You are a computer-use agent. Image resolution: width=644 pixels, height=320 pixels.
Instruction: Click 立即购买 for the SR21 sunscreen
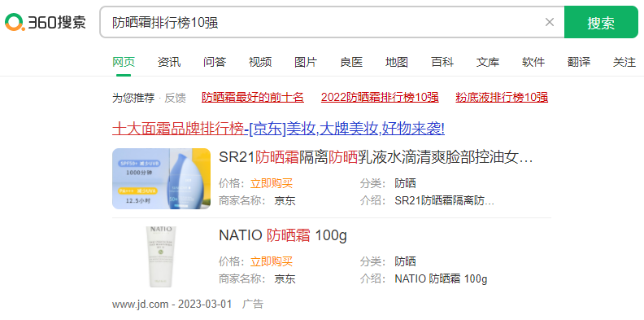pyautogui.click(x=272, y=183)
